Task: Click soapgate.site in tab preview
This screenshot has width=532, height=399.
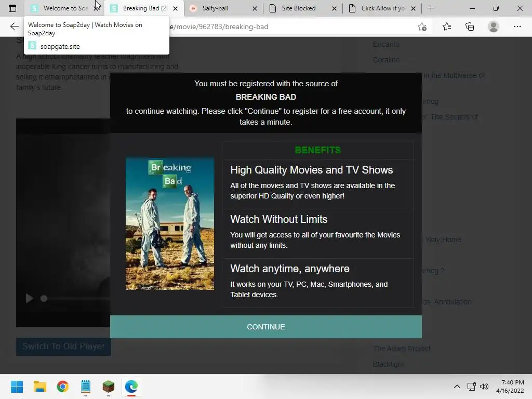Action: (x=60, y=46)
